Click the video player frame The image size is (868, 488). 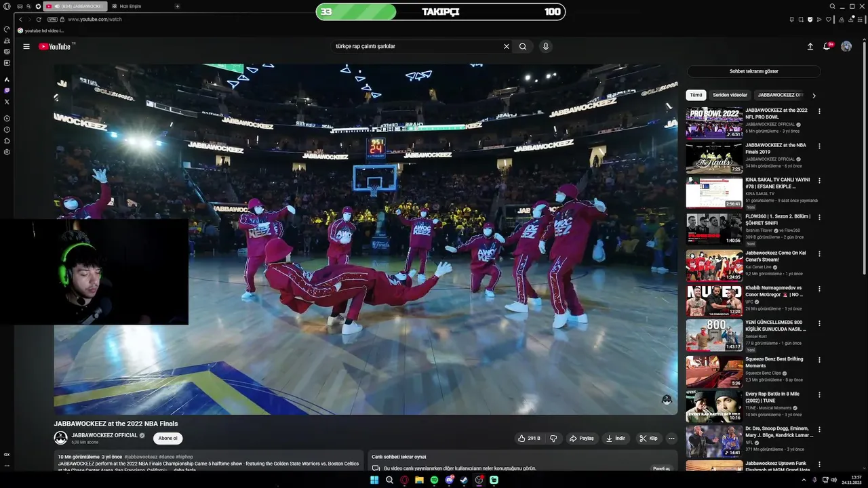click(366, 239)
